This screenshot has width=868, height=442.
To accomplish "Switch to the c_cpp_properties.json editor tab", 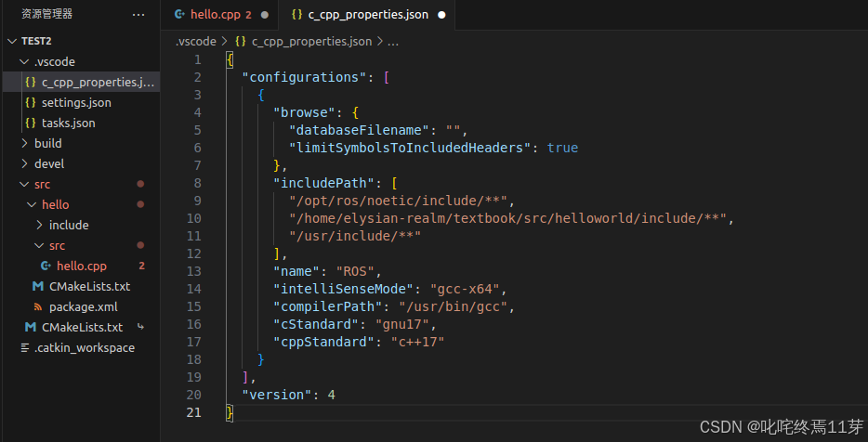I will pyautogui.click(x=366, y=15).
